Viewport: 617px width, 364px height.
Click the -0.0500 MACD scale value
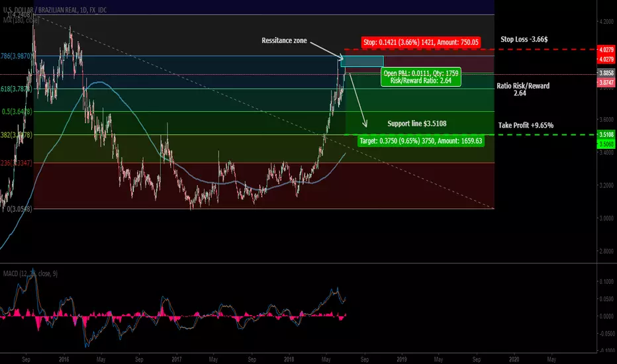pos(606,334)
